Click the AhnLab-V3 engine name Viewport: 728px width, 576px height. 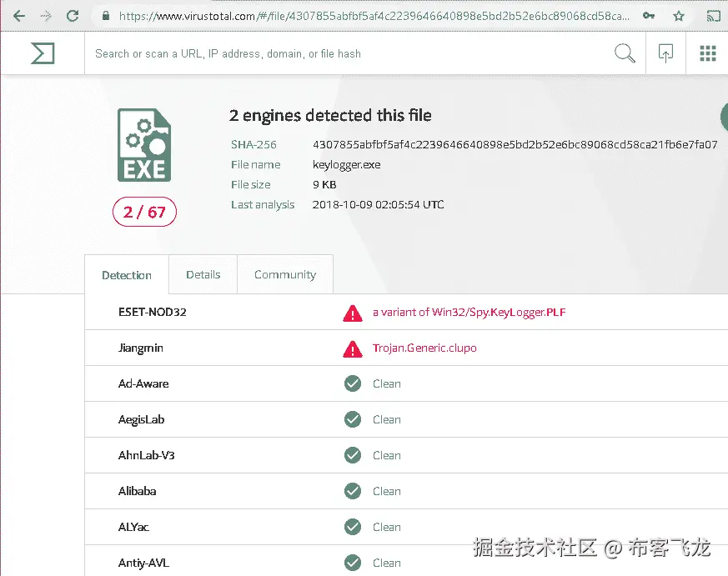tap(146, 455)
